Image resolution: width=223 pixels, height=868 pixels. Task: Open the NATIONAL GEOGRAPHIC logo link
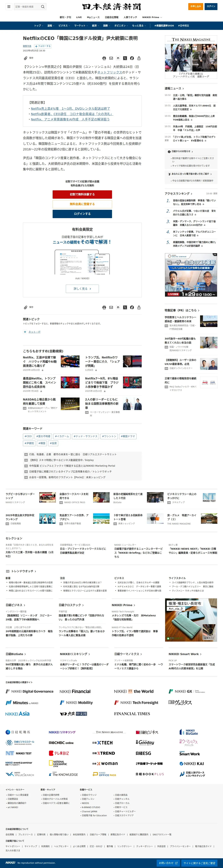pyautogui.click(x=58, y=764)
